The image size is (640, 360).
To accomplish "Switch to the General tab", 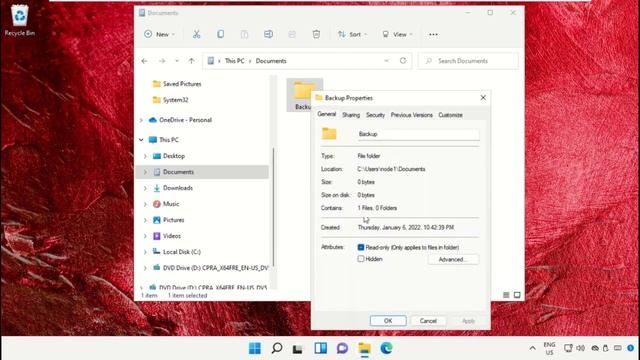I will 327,114.
